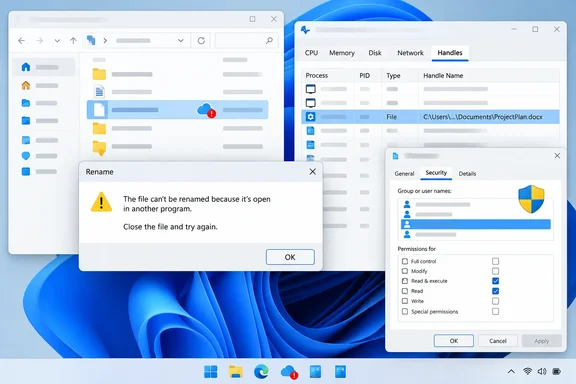Go back in File Explorer
This screenshot has height=384, width=576.
pyautogui.click(x=22, y=40)
